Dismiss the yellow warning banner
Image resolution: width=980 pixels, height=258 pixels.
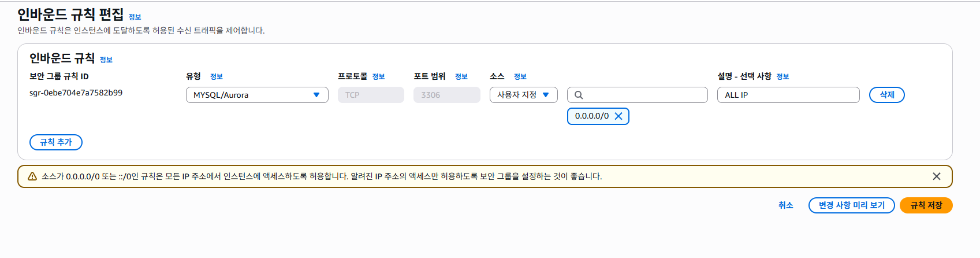pyautogui.click(x=937, y=176)
